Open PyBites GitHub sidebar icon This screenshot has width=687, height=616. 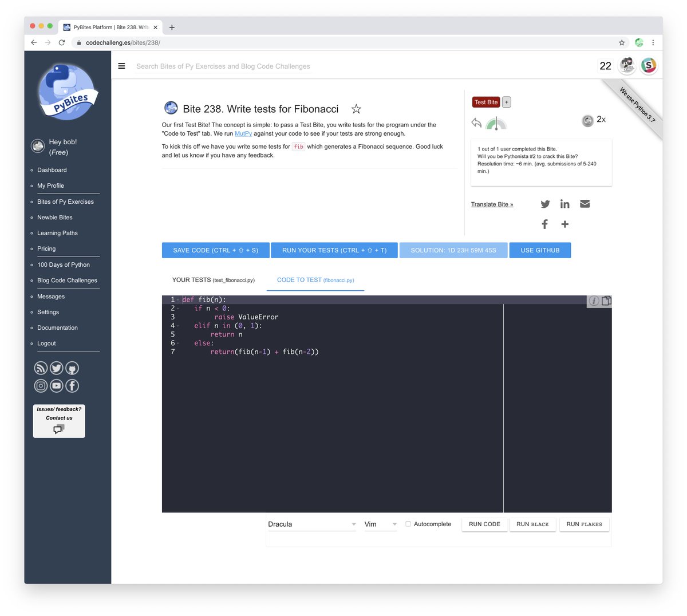click(72, 368)
